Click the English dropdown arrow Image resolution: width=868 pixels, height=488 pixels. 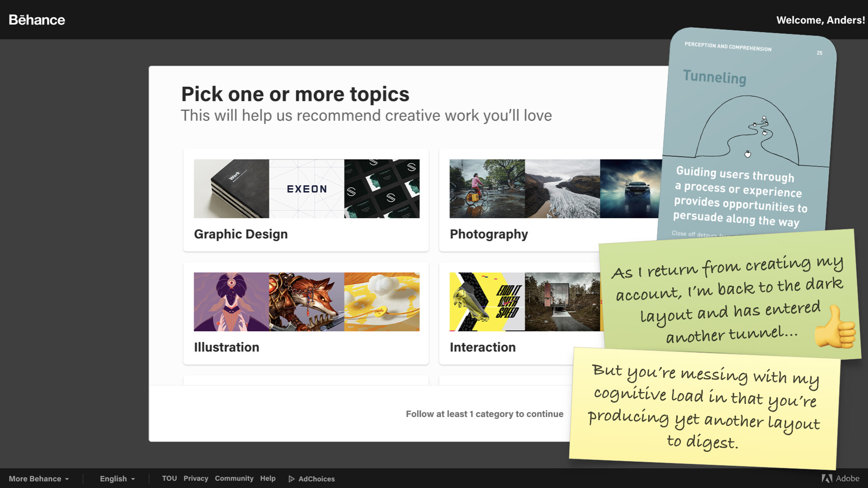point(133,479)
